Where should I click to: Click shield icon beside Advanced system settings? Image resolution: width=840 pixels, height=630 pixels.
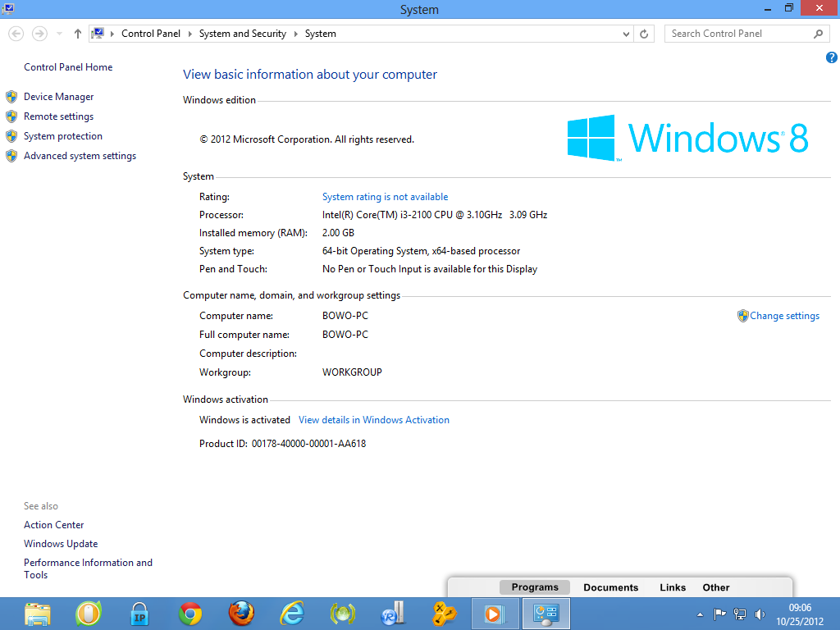click(11, 156)
